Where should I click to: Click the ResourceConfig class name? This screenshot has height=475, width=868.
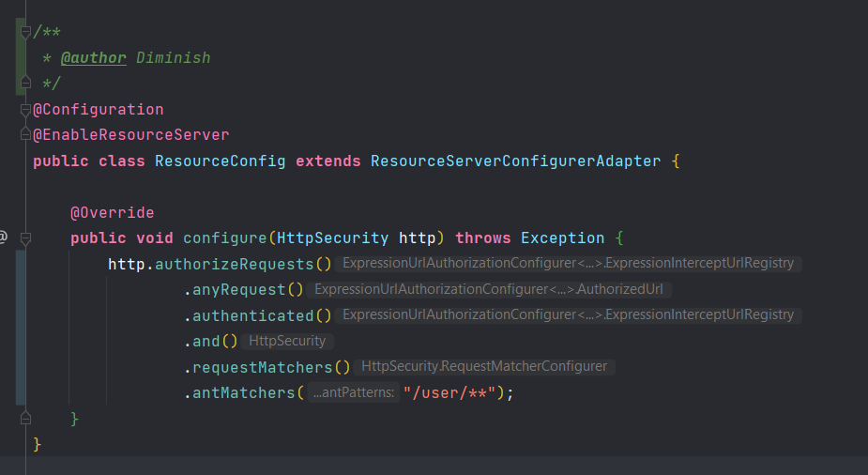(220, 161)
